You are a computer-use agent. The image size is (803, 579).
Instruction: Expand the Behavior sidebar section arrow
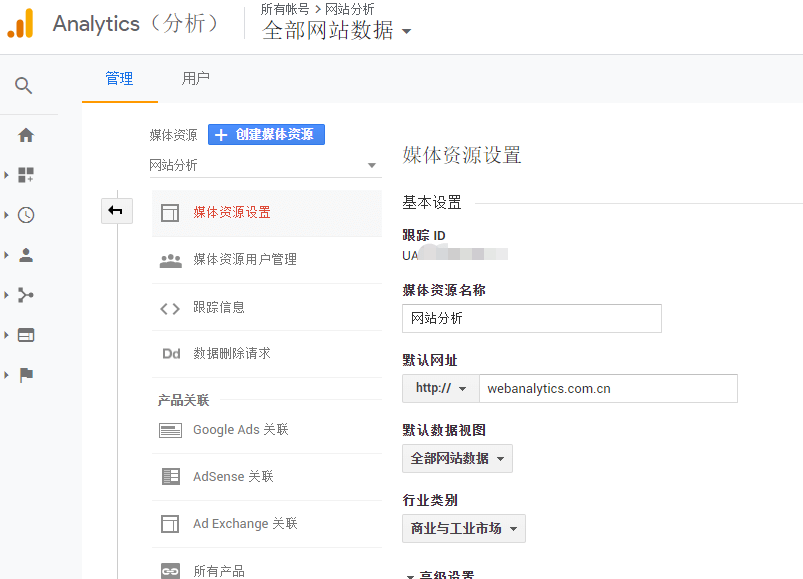tap(6, 335)
